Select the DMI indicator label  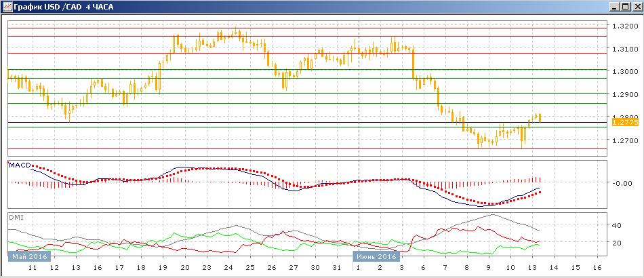coord(15,217)
